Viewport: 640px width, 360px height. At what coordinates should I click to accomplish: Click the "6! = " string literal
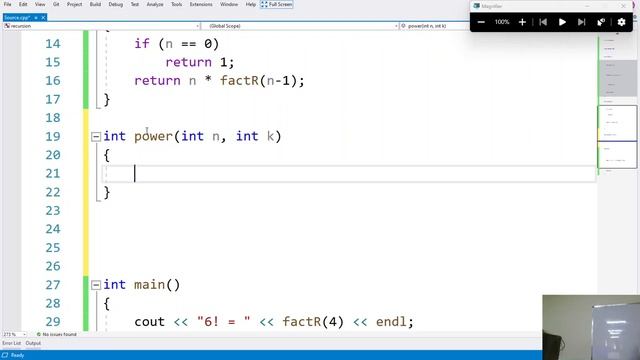point(224,322)
